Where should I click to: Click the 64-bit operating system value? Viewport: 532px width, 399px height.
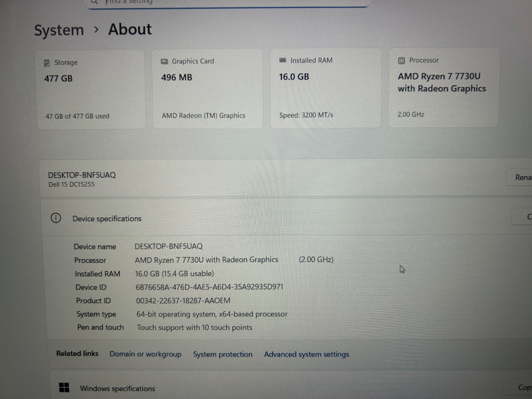212,314
